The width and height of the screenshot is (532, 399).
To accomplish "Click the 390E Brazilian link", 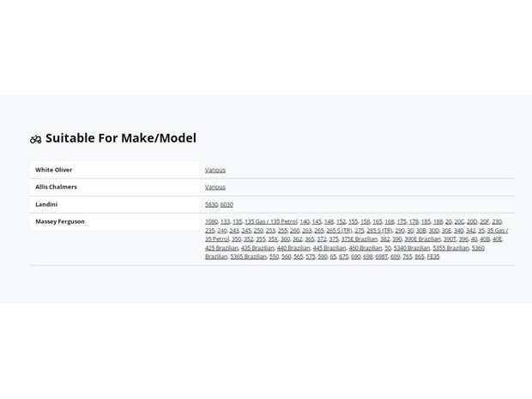I will click(x=422, y=239).
